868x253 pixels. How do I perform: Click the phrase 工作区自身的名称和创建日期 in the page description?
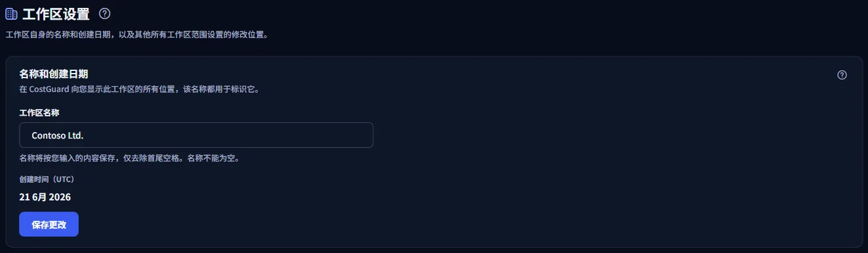(56, 34)
